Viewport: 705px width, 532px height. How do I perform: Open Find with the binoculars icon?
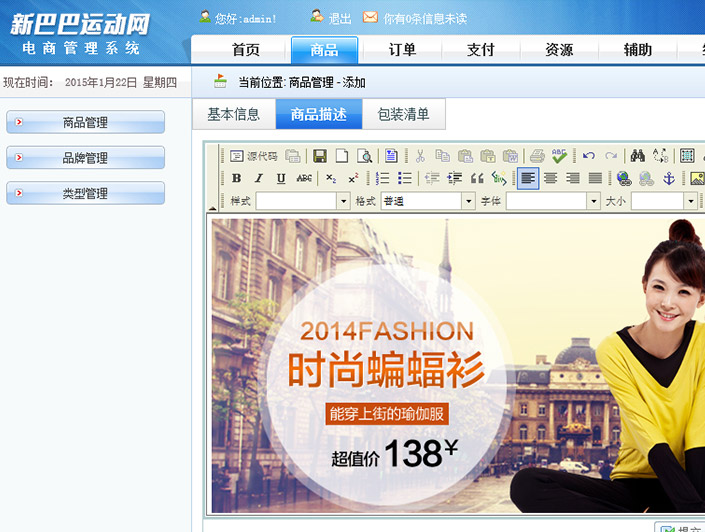coord(637,156)
